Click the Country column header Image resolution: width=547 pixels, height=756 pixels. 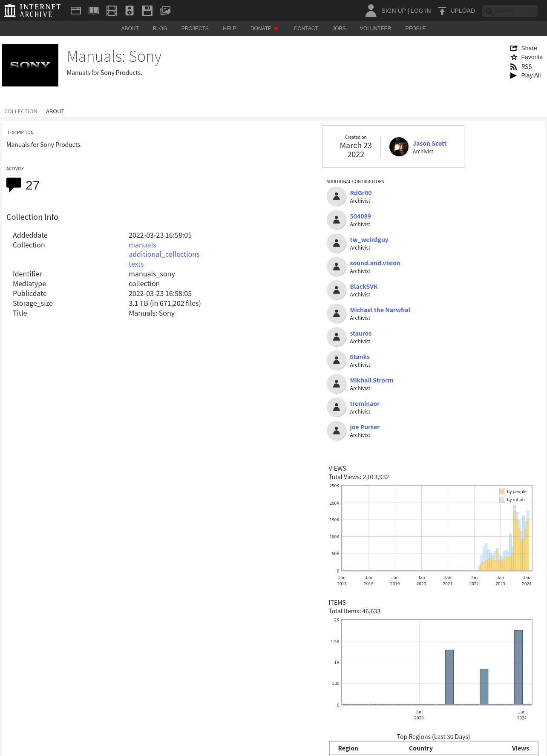tap(421, 748)
